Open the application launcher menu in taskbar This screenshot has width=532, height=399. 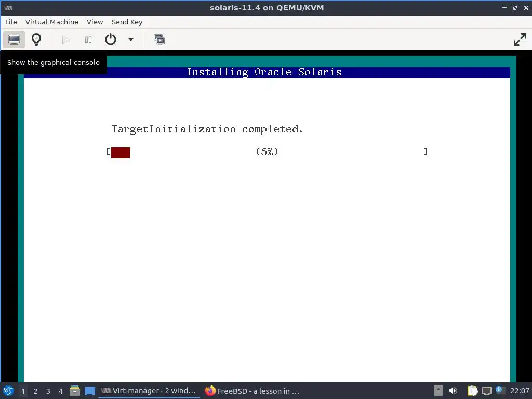(x=8, y=391)
